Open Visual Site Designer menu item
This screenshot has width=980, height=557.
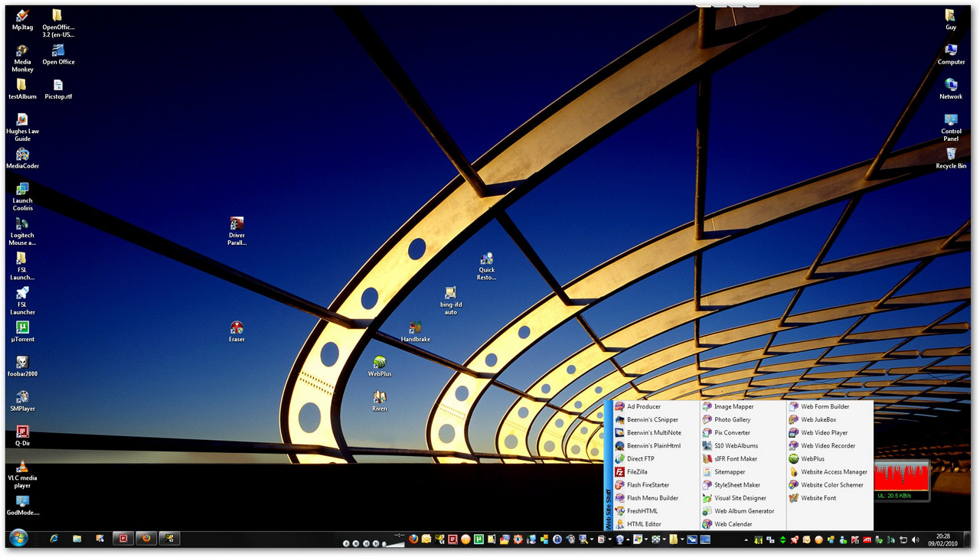740,498
